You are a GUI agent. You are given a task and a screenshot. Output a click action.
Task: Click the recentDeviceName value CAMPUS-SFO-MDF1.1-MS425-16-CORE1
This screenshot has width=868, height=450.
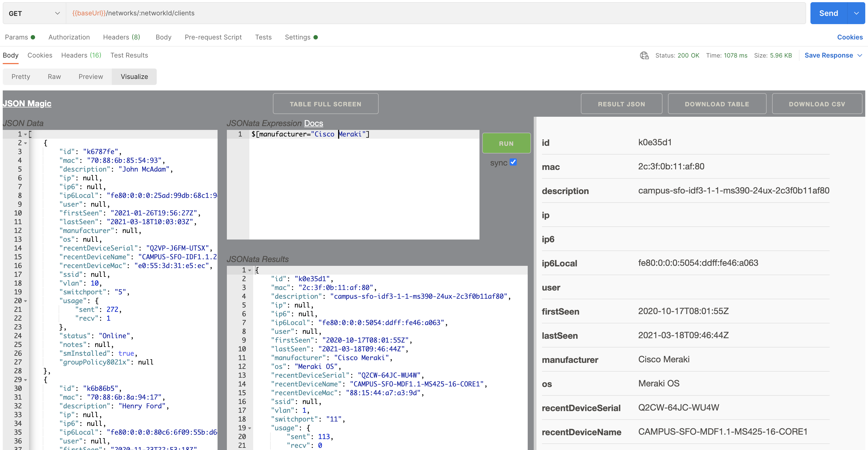[723, 432]
